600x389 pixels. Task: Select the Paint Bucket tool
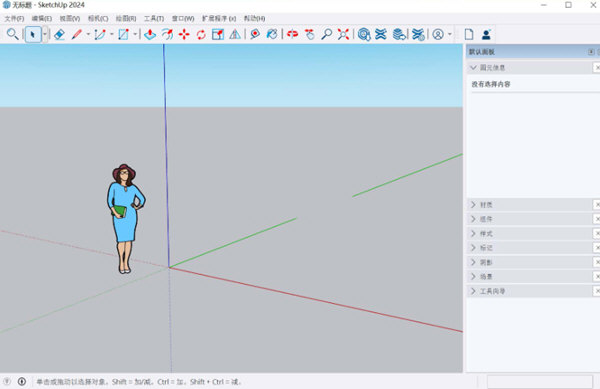click(x=272, y=34)
